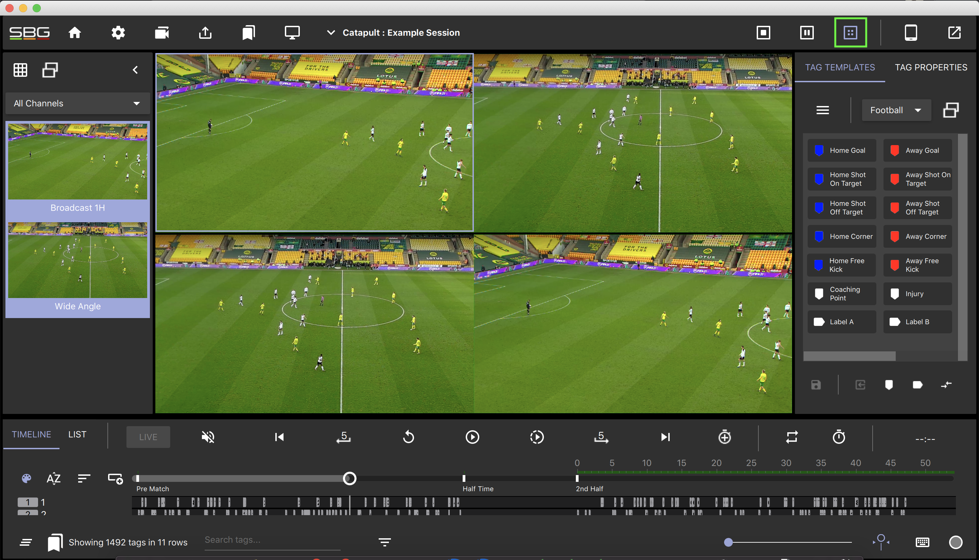Add a new label tag icon

[x=917, y=385]
